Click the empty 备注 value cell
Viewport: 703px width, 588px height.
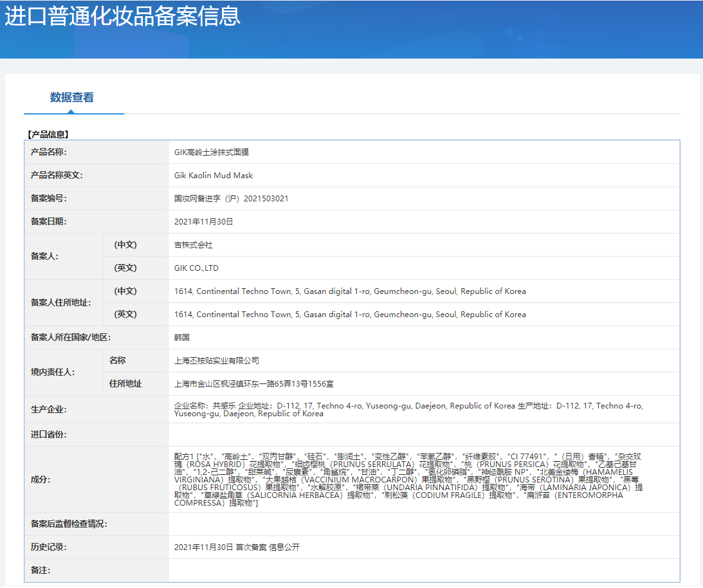tap(423, 571)
